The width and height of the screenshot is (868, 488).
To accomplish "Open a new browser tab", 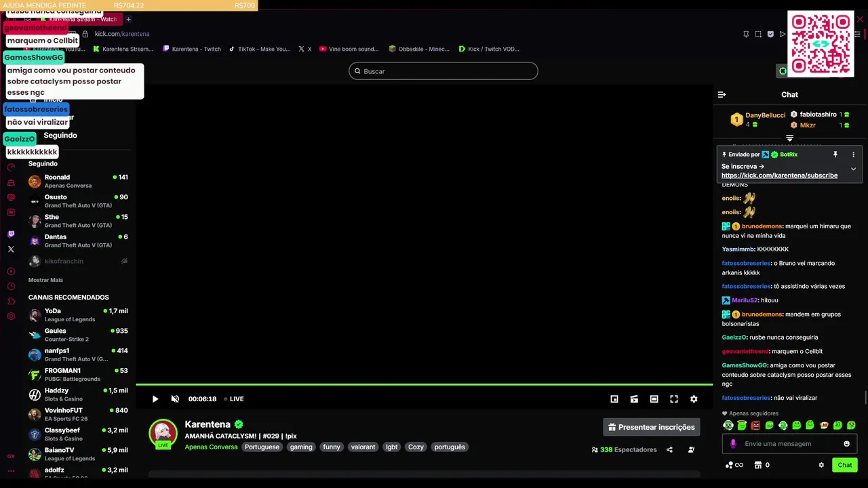I will point(128,19).
